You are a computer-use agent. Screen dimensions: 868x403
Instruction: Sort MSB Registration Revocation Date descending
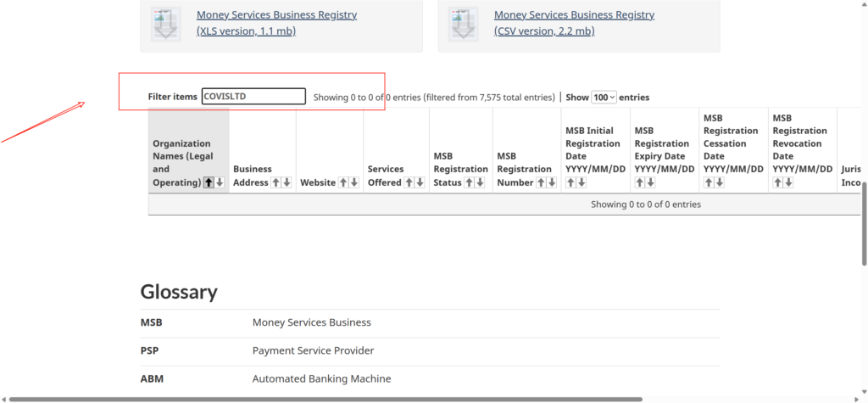pos(788,182)
